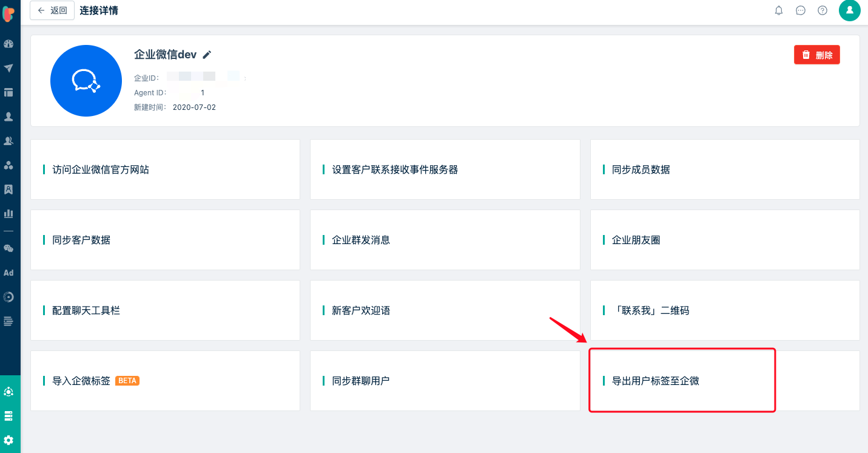Open the dashboard gauge icon in sidebar
The width and height of the screenshot is (868, 453).
click(8, 44)
